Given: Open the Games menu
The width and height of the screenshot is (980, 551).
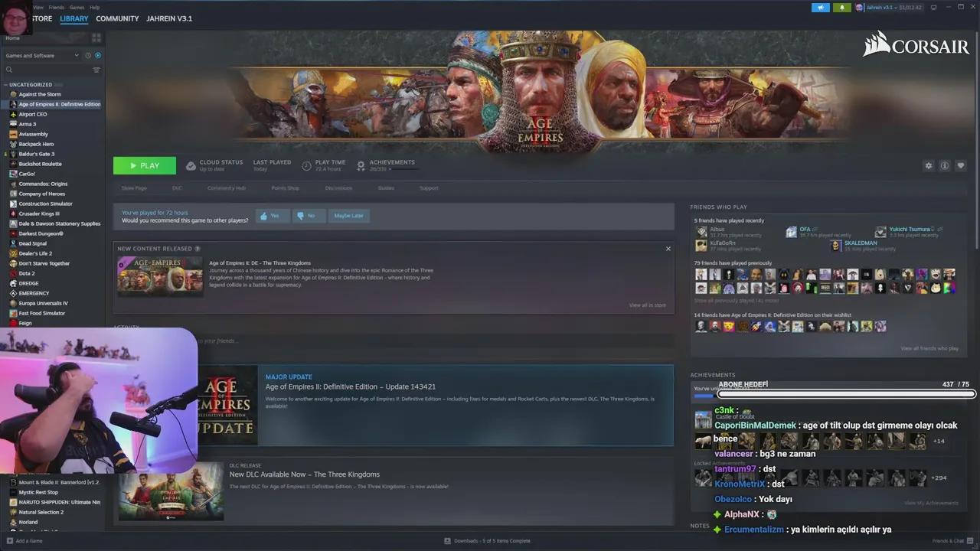Looking at the screenshot, I should click(77, 7).
